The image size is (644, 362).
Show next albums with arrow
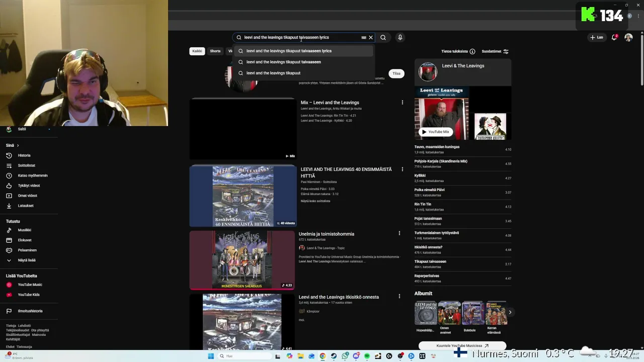click(x=510, y=312)
